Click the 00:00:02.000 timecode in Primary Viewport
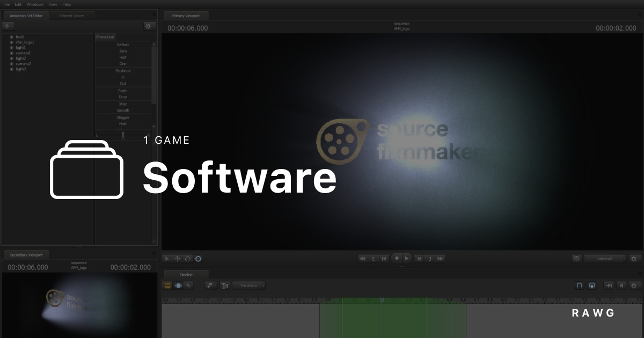This screenshot has width=644, height=338. tap(616, 28)
